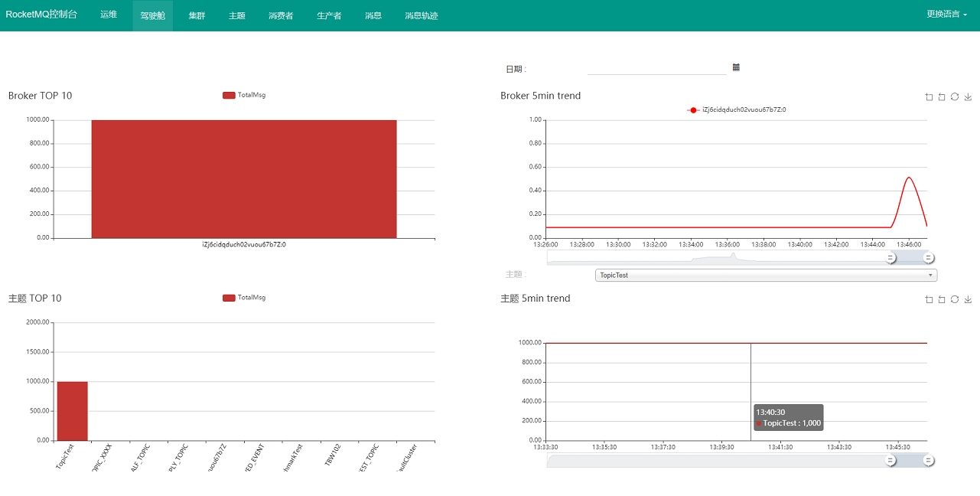This screenshot has width=980, height=496.
Task: Download 主题 5min trend chart image
Action: pos(968,299)
